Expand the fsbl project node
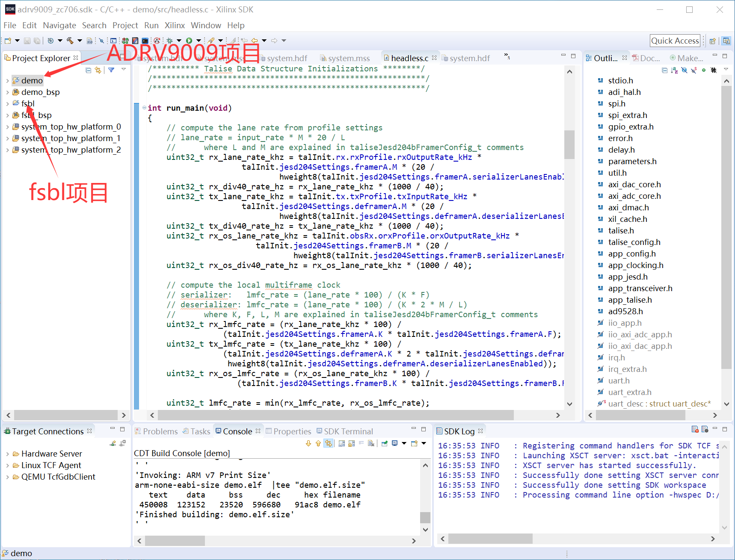 click(8, 103)
